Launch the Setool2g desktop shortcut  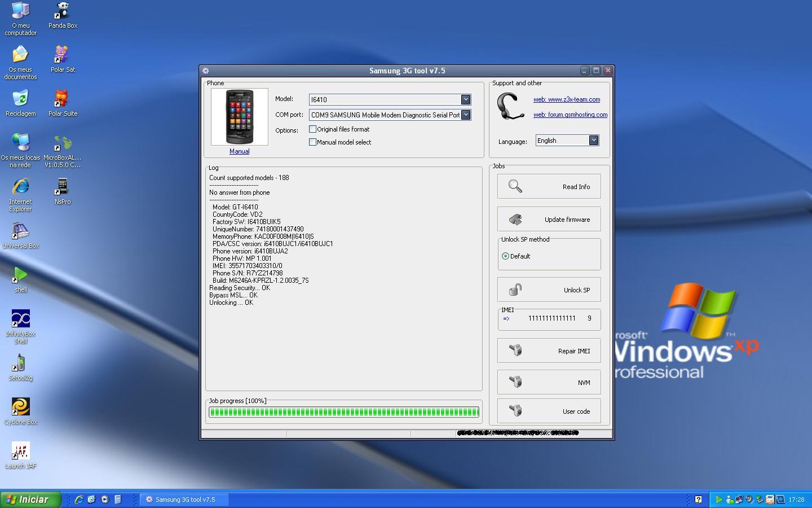[20, 367]
